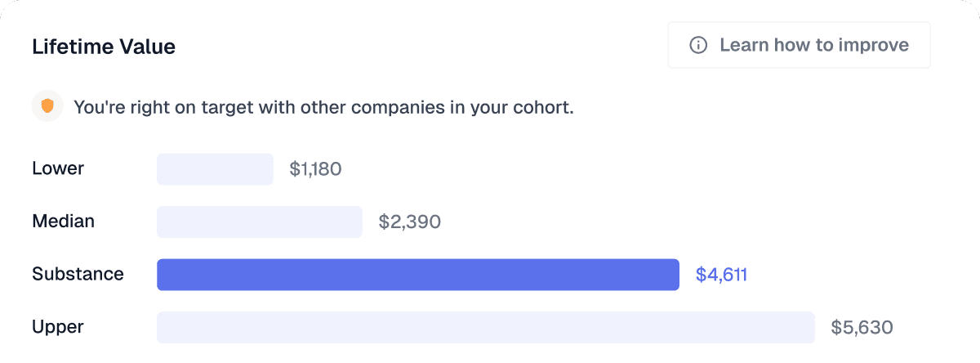980x363 pixels.
Task: Click the Upper benchmark bar
Action: point(485,327)
